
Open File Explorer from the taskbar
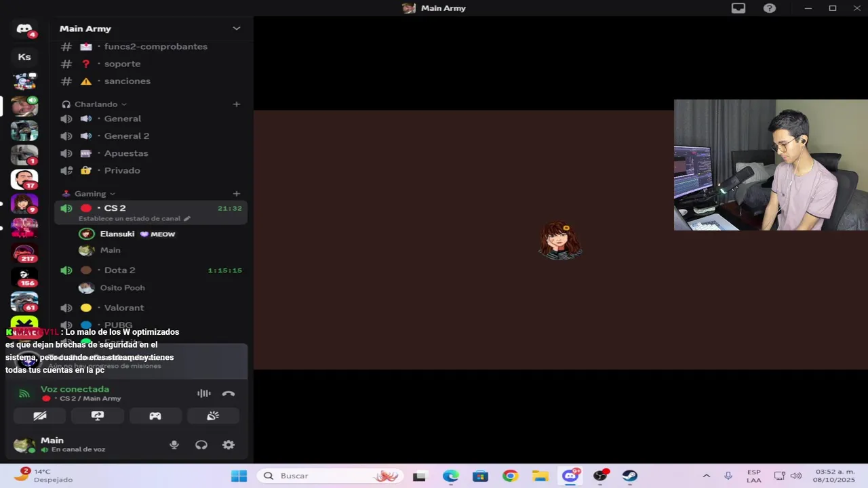[540, 476]
